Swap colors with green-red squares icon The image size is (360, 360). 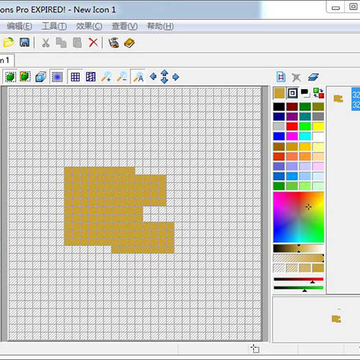pyautogui.click(x=319, y=93)
